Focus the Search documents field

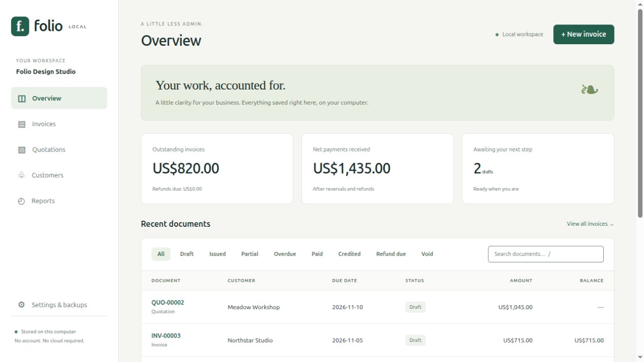(x=546, y=254)
